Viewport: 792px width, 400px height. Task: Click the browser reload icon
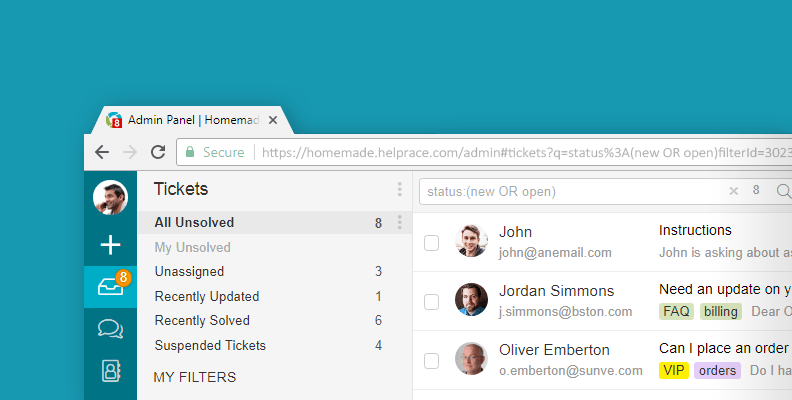(158, 152)
